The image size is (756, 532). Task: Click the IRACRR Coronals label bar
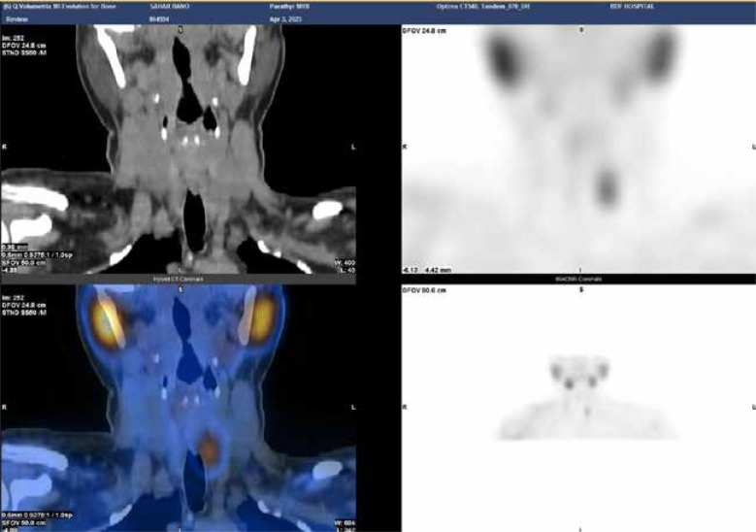point(579,280)
